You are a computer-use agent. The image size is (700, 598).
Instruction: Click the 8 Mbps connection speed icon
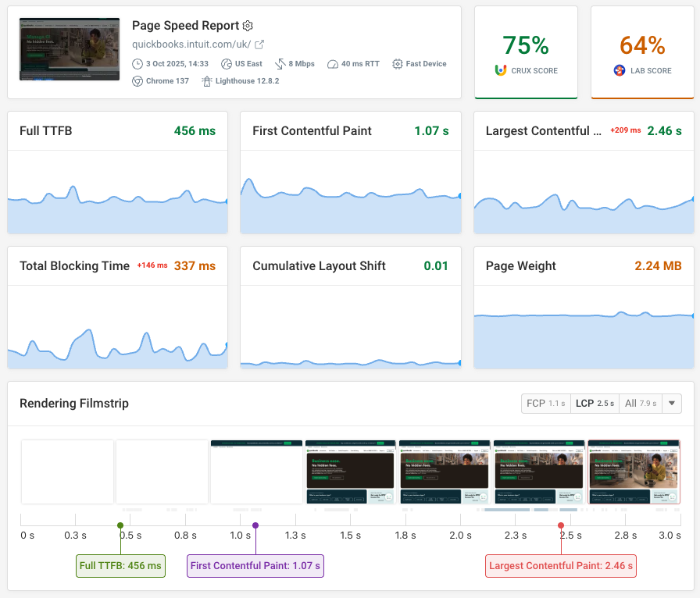pos(280,64)
